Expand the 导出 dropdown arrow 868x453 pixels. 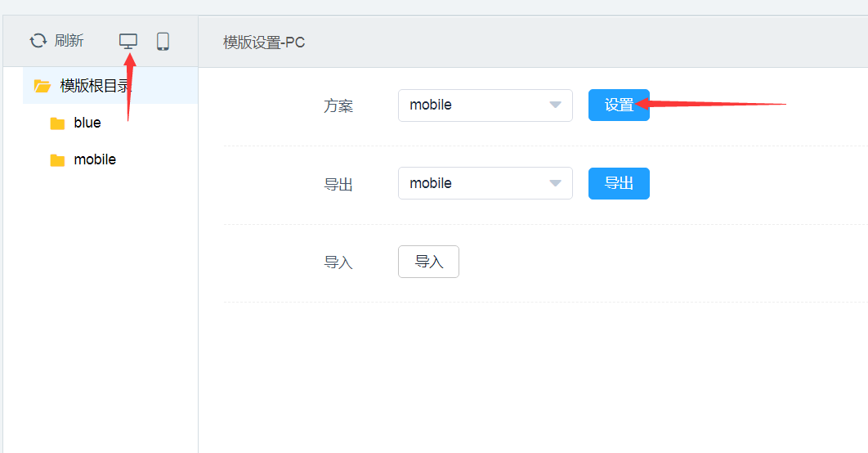[x=556, y=184]
